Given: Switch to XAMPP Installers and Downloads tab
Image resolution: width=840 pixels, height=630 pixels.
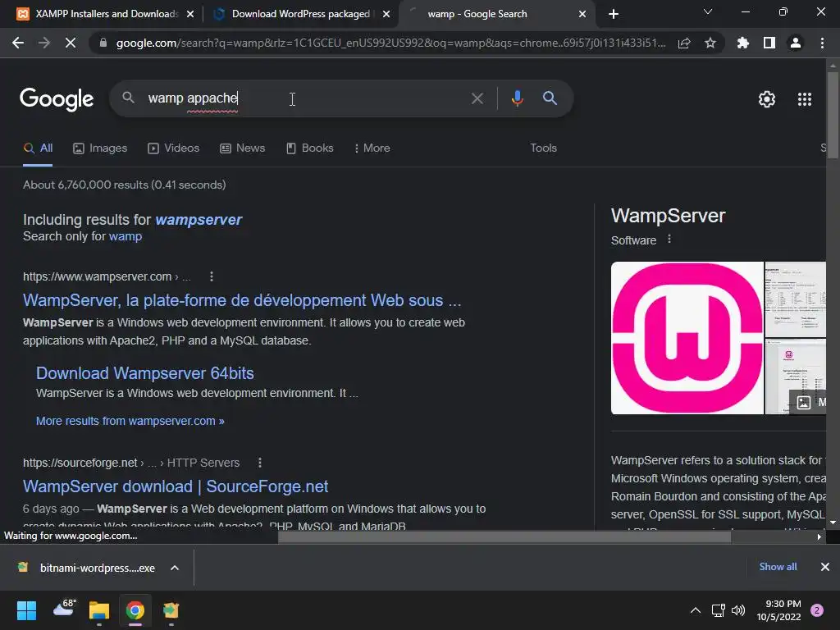Looking at the screenshot, I should (x=107, y=14).
